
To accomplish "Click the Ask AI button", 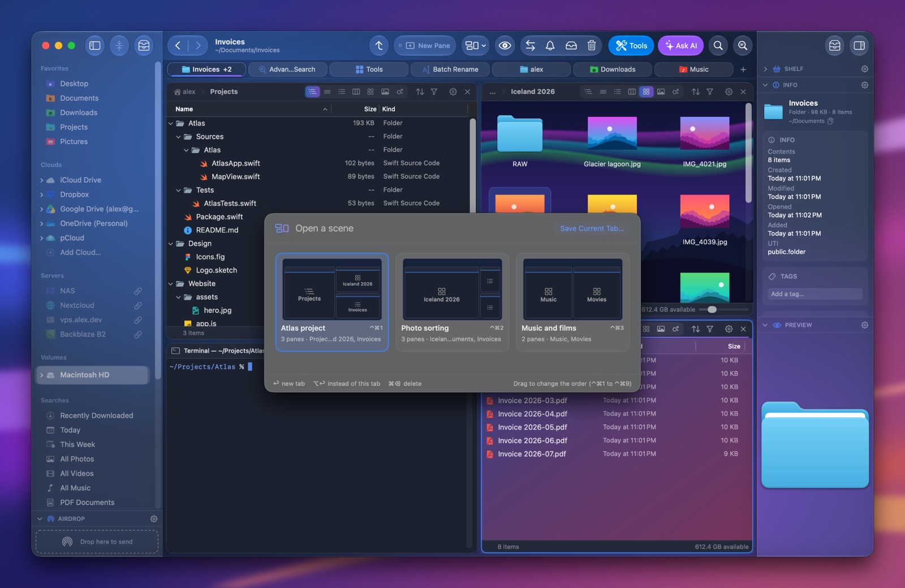I will pyautogui.click(x=680, y=46).
